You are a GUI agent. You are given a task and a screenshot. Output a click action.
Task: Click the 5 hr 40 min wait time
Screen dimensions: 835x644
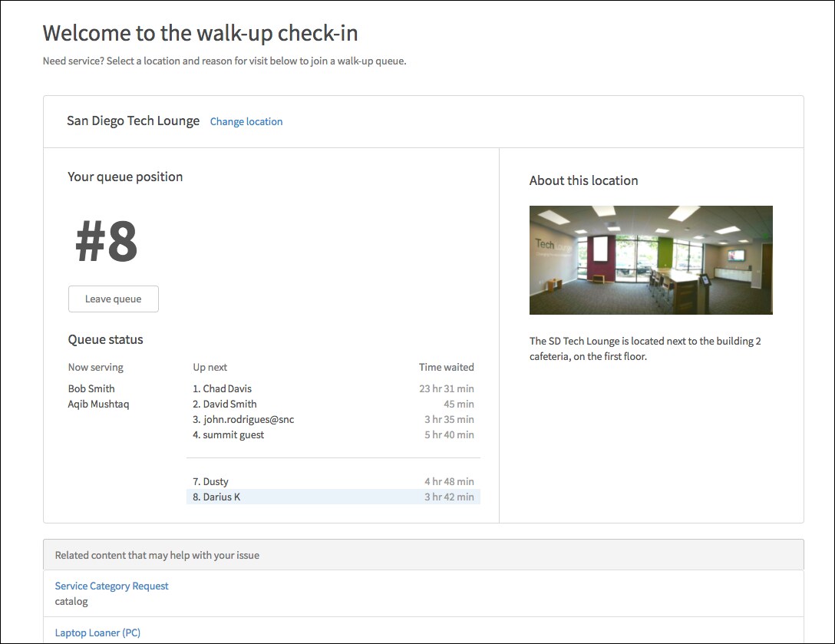tap(449, 435)
